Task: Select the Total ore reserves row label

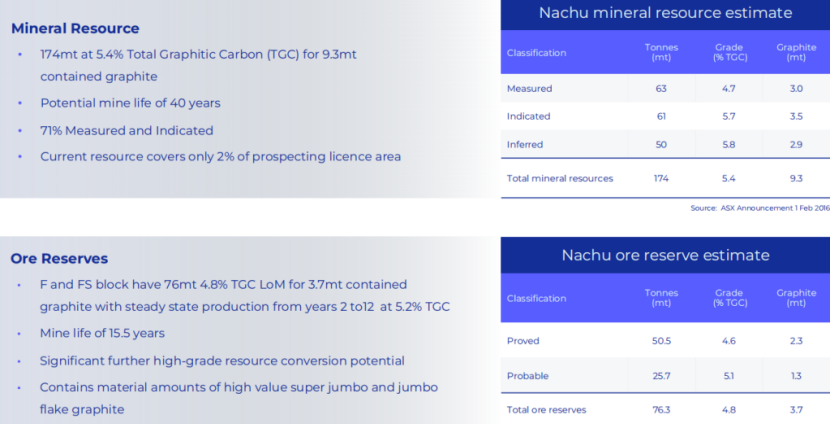Action: click(x=546, y=410)
